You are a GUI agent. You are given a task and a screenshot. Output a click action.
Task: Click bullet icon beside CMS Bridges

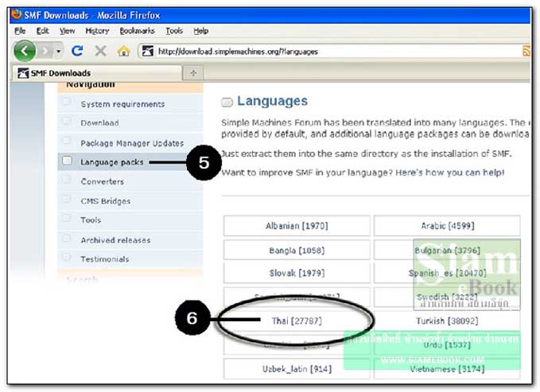tap(67, 199)
